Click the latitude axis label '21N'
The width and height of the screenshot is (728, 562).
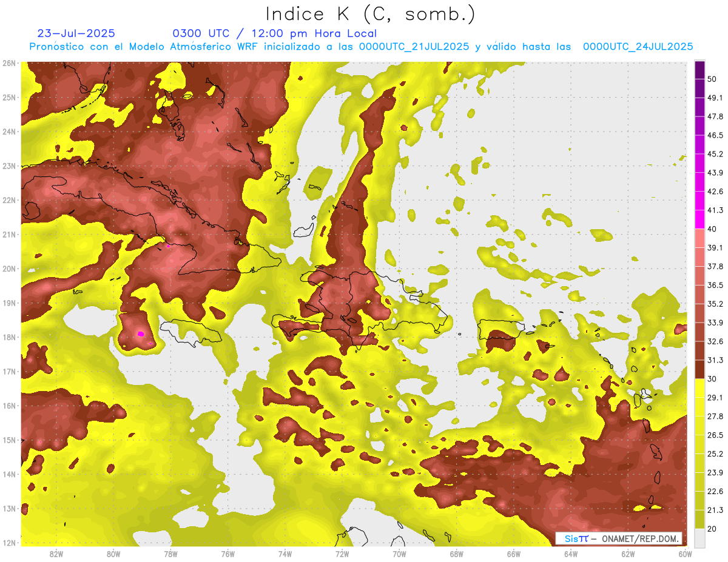pyautogui.click(x=9, y=234)
